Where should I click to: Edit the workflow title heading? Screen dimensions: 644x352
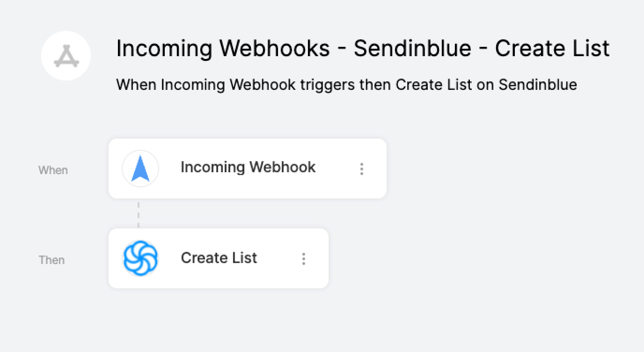(363, 48)
